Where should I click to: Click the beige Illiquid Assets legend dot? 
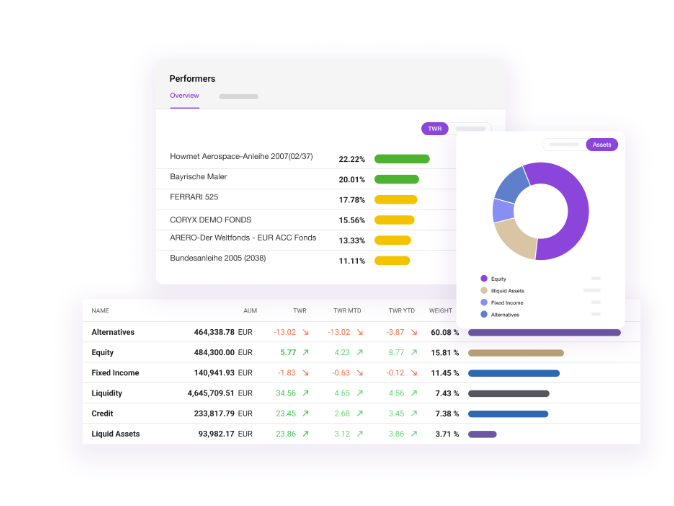(x=484, y=291)
